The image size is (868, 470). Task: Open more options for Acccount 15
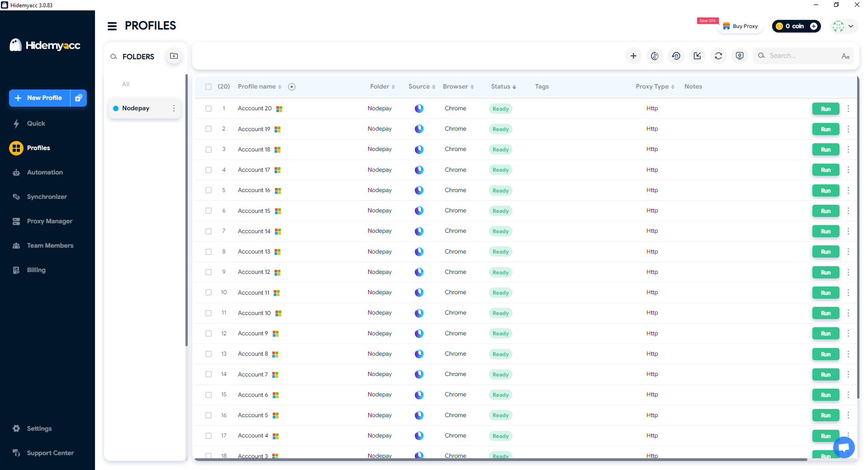click(848, 211)
